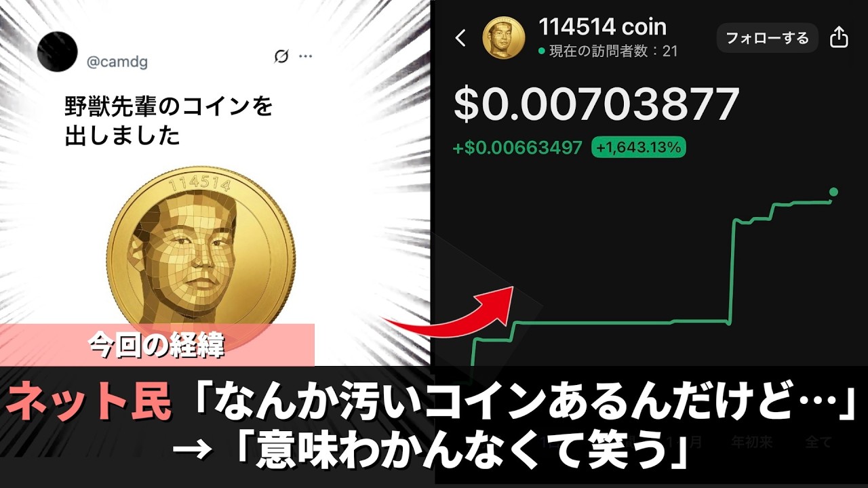Image resolution: width=868 pixels, height=488 pixels.
Task: Select the 全て time range tab
Action: coord(818,443)
